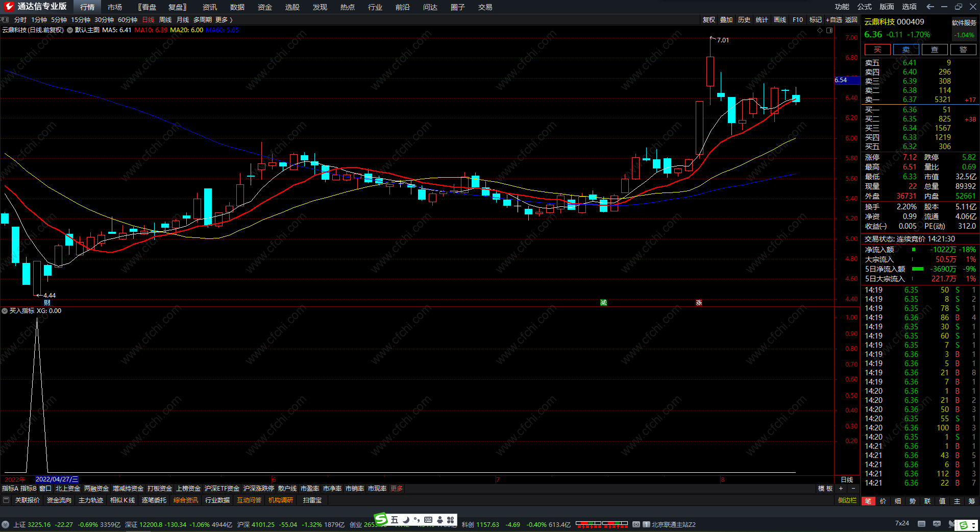The height and width of the screenshot is (532, 980).
Task: Open the 选股 menu
Action: (x=292, y=7)
